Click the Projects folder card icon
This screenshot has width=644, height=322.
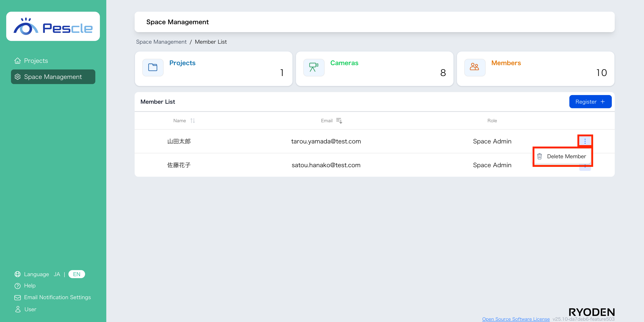point(153,67)
